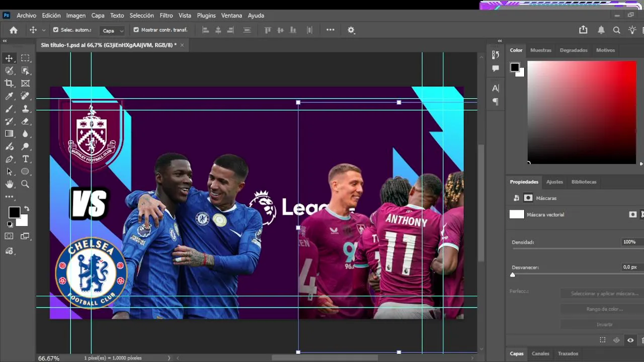Click the Desvanecer value field
The height and width of the screenshot is (362, 644).
630,267
